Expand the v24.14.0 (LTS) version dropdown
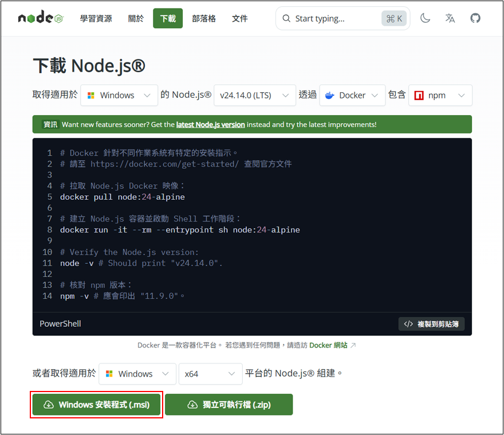 (254, 96)
